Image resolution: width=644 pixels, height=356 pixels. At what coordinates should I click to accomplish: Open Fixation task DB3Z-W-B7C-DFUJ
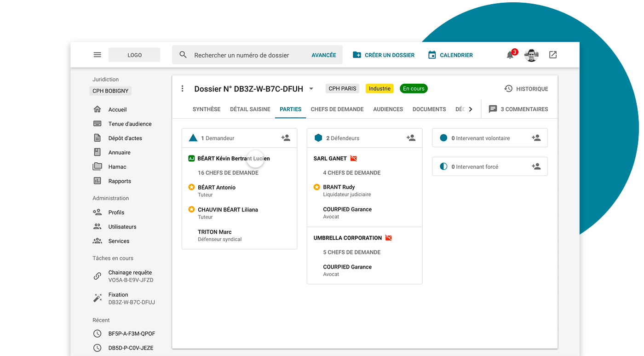click(x=124, y=298)
